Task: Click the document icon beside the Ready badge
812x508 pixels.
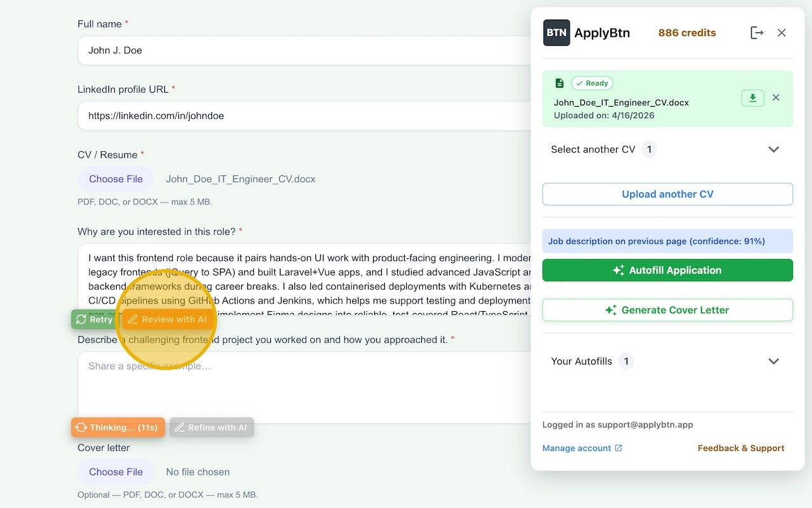Action: tap(559, 83)
